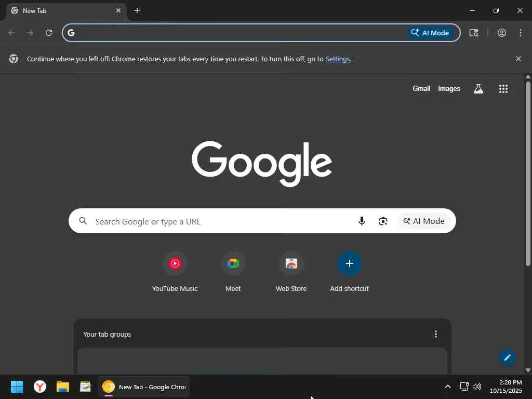Open Settings link in restore notice

pyautogui.click(x=338, y=59)
